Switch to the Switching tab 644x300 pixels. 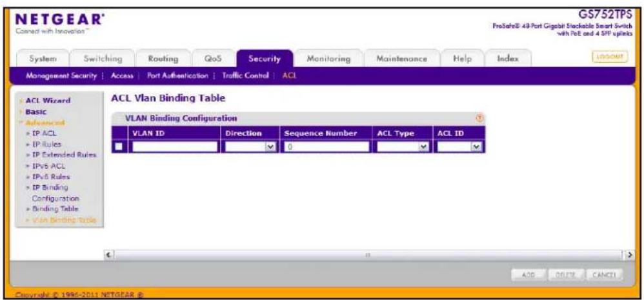pyautogui.click(x=103, y=59)
